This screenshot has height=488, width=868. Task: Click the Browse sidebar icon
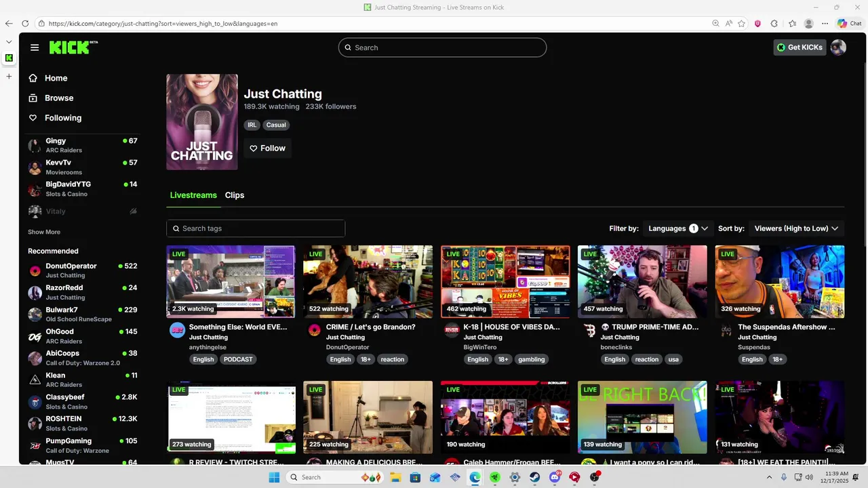tap(33, 98)
